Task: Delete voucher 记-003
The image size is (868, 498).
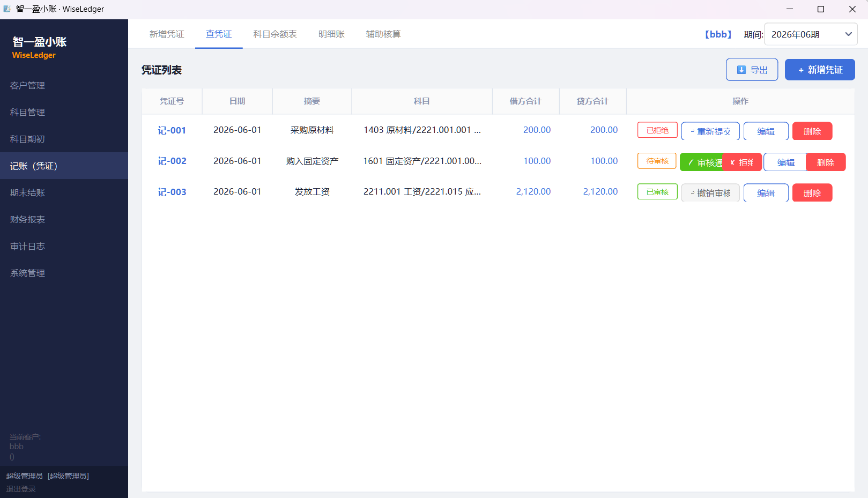Action: pyautogui.click(x=812, y=193)
